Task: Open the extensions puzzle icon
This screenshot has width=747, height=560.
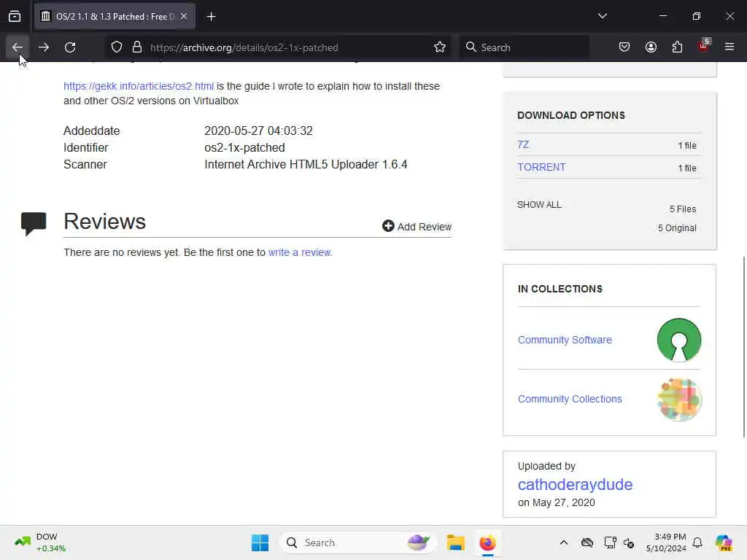Action: point(677,47)
